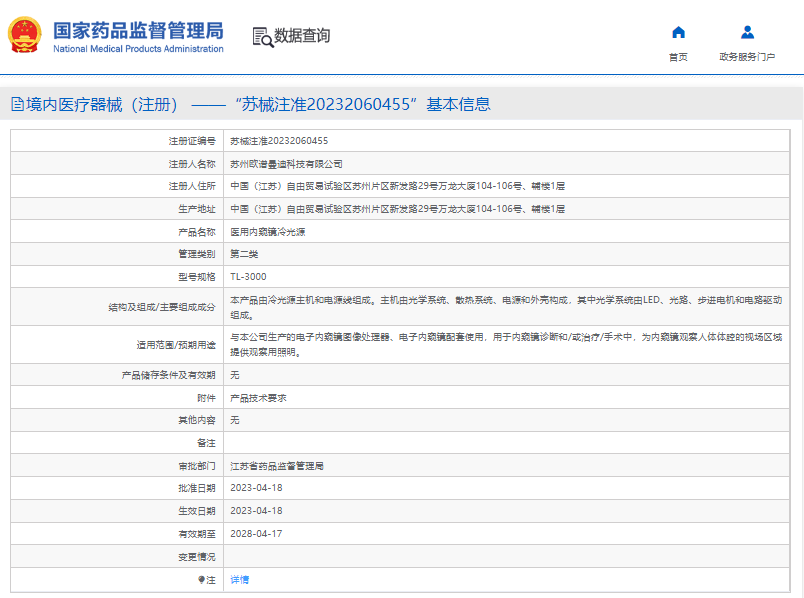Click the 产品储存条件及有效期 label
The height and width of the screenshot is (598, 804).
(x=169, y=375)
